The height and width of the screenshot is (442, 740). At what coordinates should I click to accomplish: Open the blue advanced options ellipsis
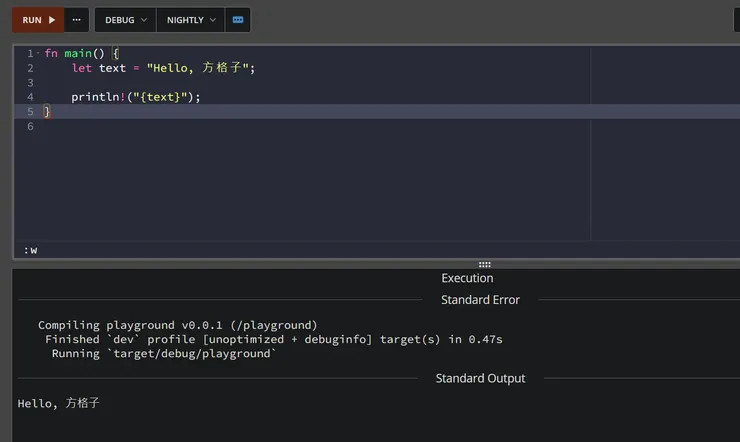coord(238,20)
